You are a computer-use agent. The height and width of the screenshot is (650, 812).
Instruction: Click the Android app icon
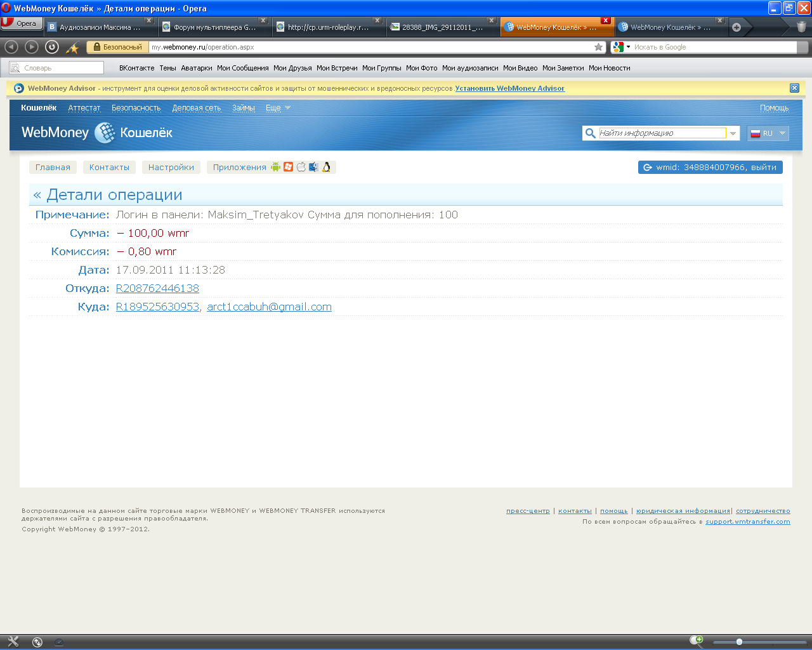pos(275,167)
